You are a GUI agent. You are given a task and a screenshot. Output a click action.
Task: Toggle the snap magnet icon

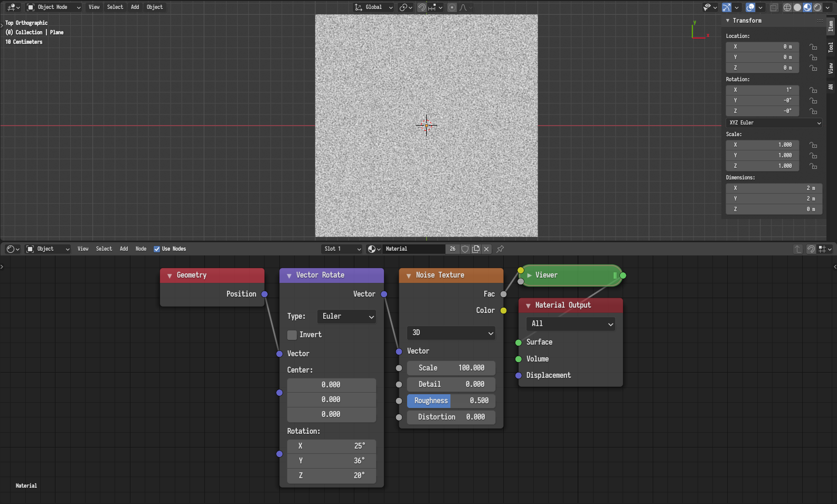[422, 7]
